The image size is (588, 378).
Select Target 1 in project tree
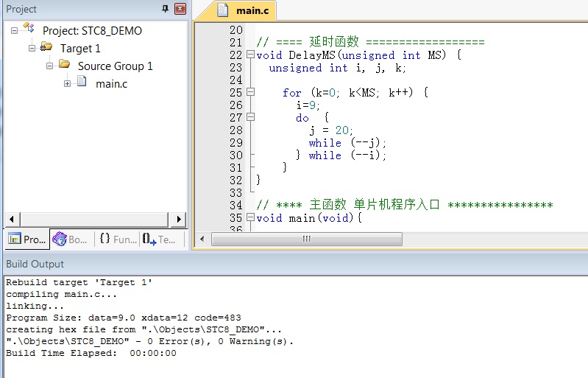[80, 48]
